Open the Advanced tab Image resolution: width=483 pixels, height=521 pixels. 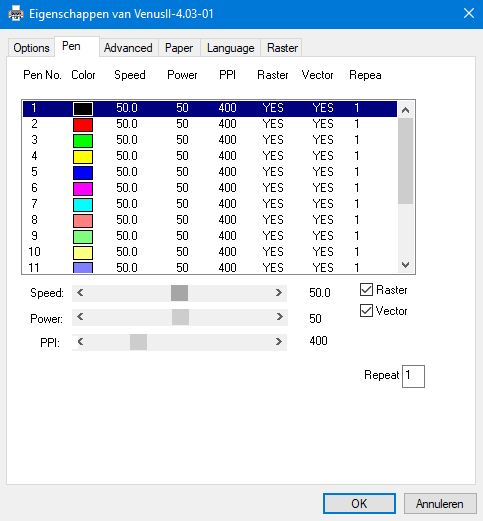[128, 48]
